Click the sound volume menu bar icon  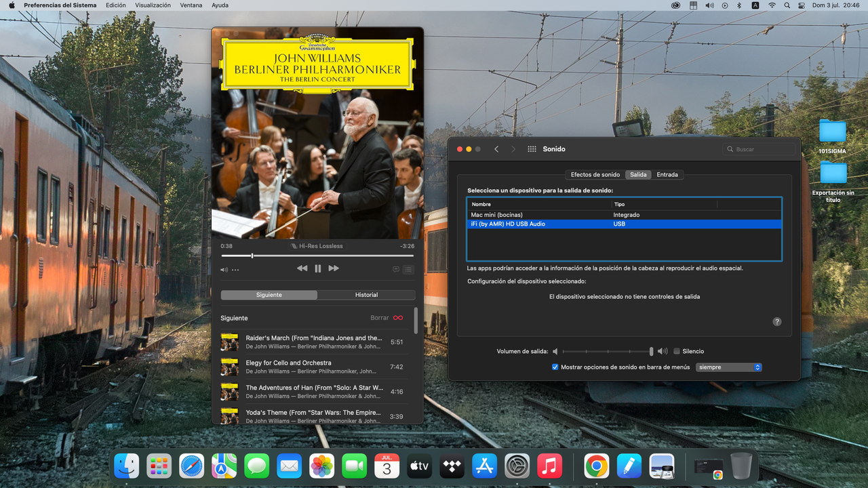pyautogui.click(x=709, y=5)
